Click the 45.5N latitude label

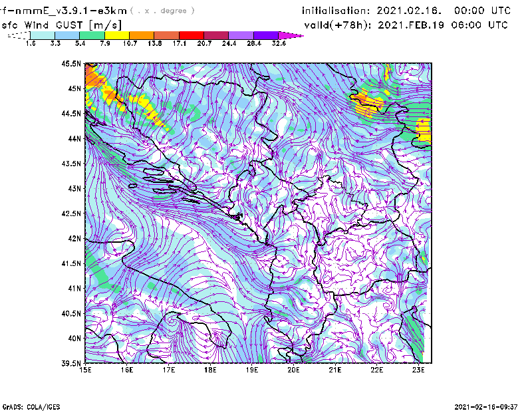pyautogui.click(x=71, y=63)
